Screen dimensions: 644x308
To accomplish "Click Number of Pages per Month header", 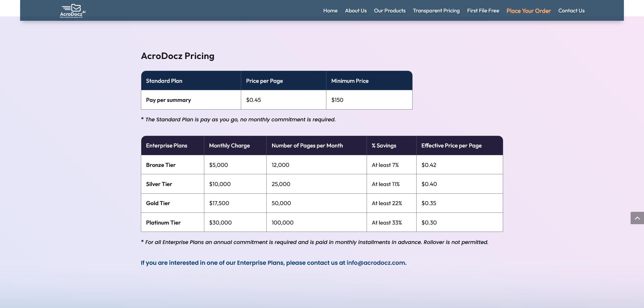I will point(317,145).
